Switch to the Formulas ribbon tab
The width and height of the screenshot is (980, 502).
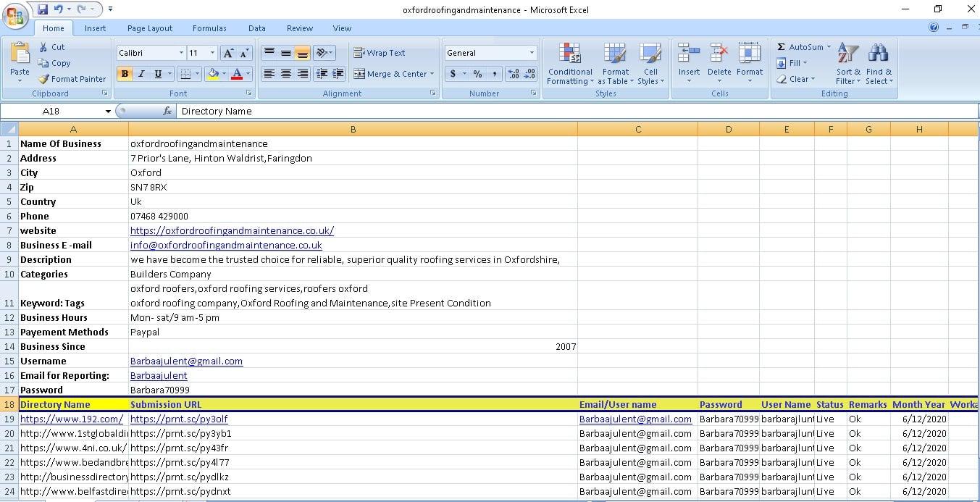tap(209, 28)
